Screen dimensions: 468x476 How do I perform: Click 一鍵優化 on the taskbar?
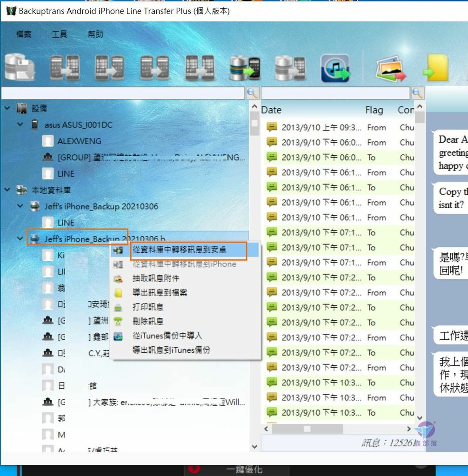[x=244, y=469]
